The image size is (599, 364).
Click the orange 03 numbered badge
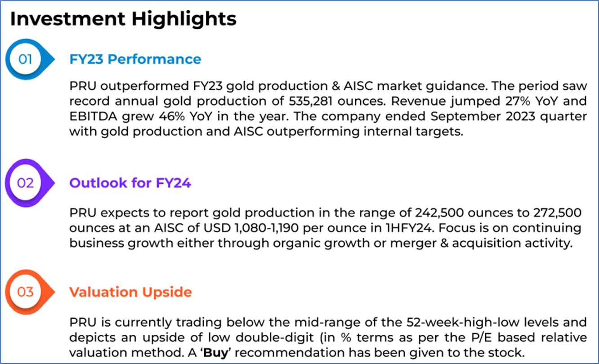(25, 292)
